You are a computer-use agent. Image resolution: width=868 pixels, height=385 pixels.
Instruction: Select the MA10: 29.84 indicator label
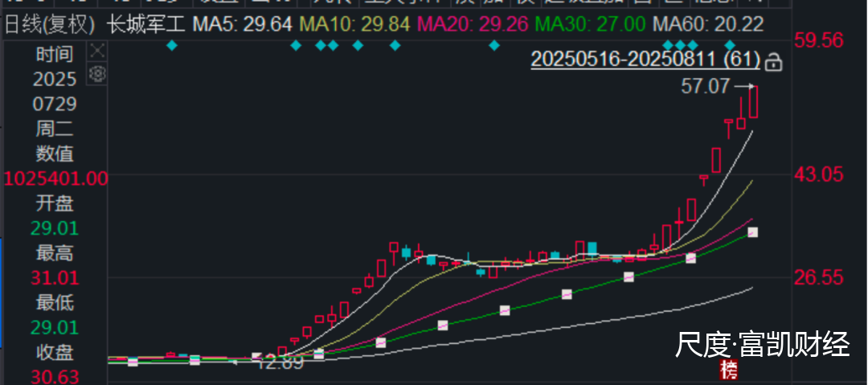coord(355,24)
